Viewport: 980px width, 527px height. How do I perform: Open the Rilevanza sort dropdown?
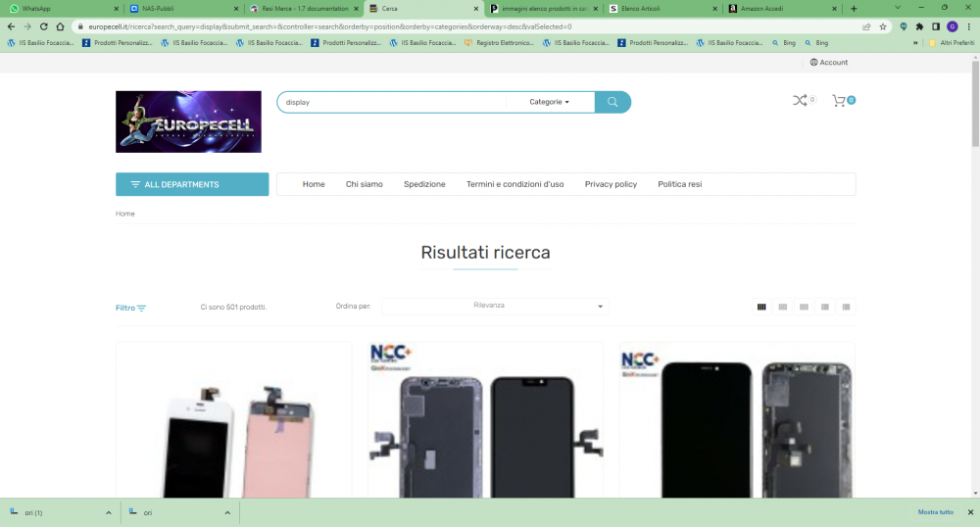point(495,306)
